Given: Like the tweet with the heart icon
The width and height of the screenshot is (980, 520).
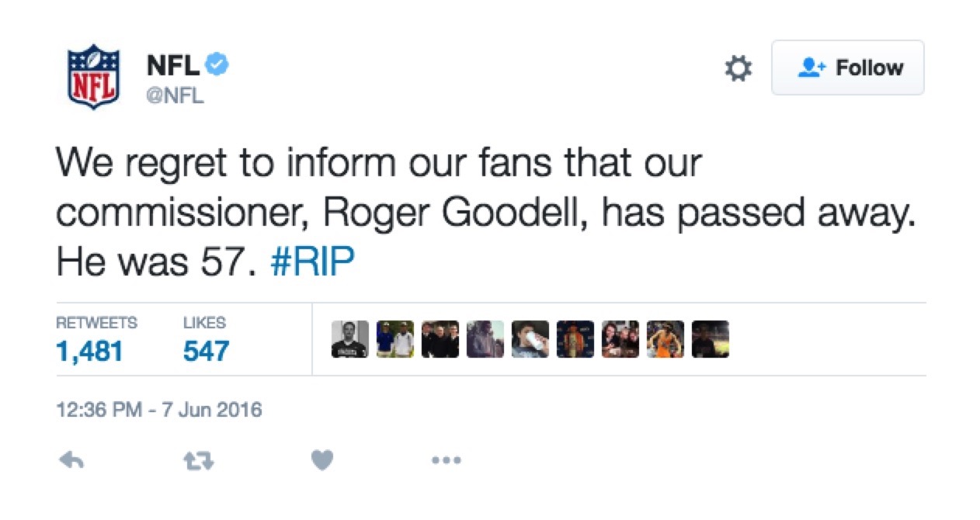Looking at the screenshot, I should click(x=321, y=459).
